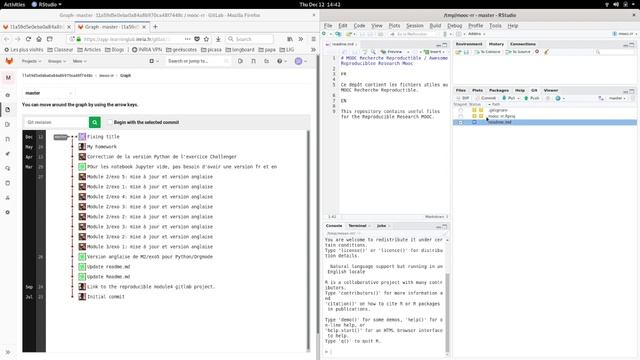This screenshot has height=360, width=640.
Task: Stage the mooc-rr.Rproj file checkbox
Action: 461,116
